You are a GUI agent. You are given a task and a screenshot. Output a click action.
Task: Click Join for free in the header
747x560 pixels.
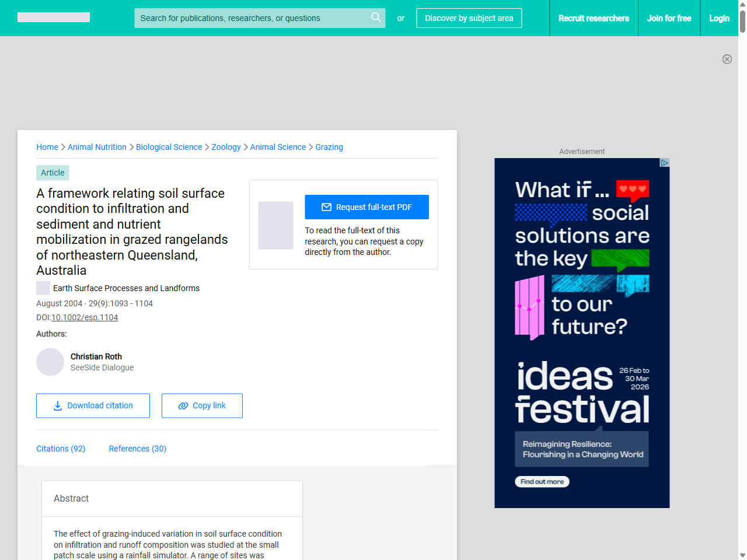669,18
